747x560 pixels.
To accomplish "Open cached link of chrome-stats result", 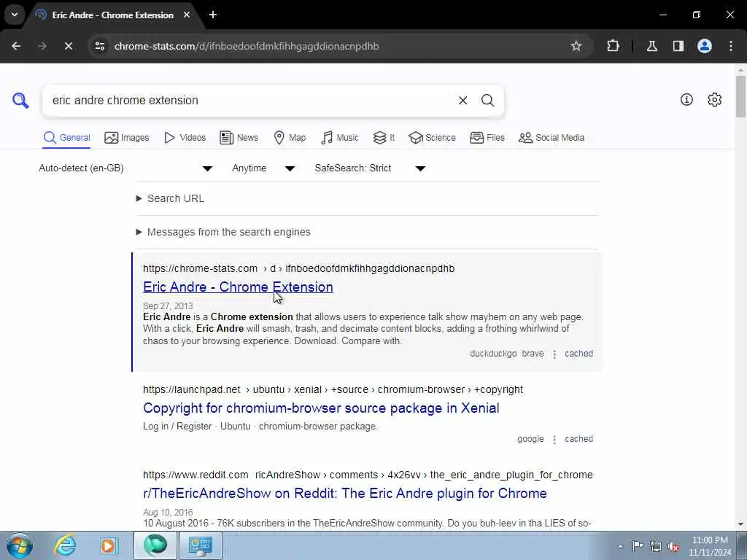I will (578, 354).
